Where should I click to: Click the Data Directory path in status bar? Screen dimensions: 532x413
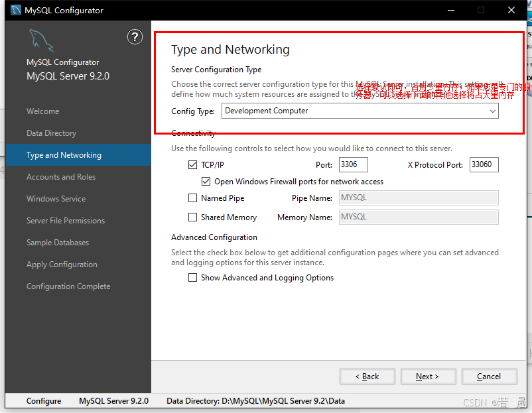tap(256, 401)
